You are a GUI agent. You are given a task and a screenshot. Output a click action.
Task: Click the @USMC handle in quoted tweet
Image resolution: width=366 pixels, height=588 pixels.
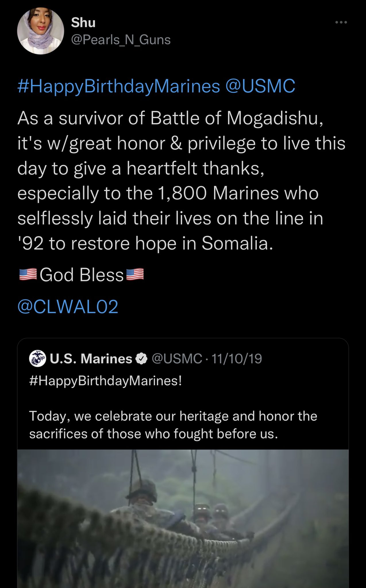(x=177, y=359)
